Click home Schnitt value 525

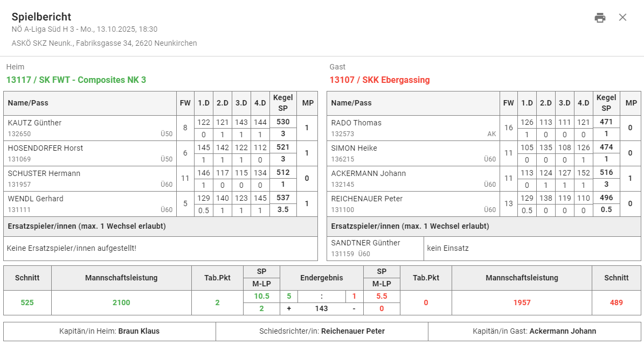(x=27, y=302)
